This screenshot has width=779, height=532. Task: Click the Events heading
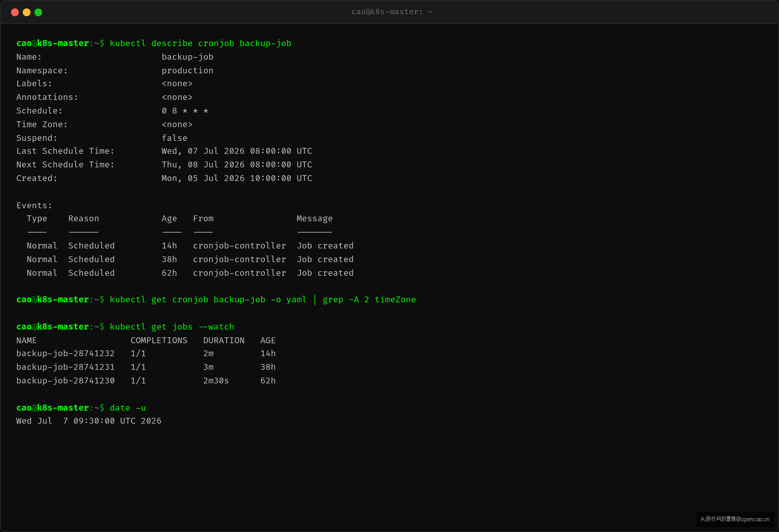click(x=34, y=205)
